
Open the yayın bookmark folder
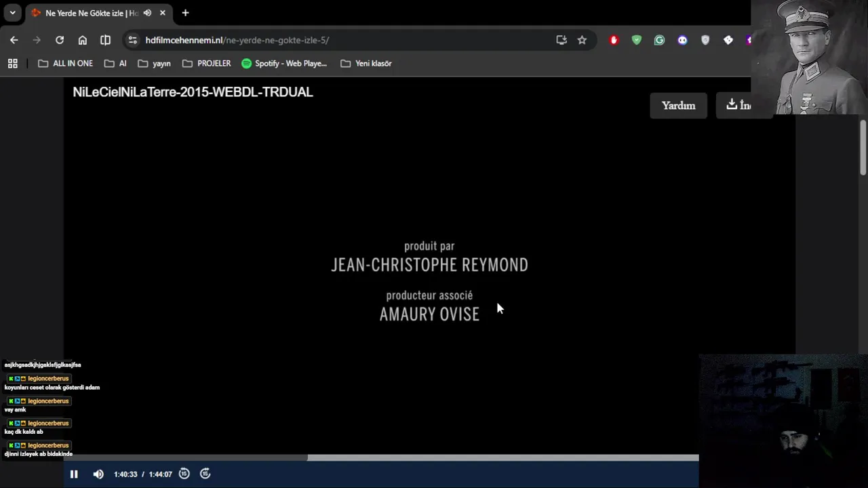154,63
